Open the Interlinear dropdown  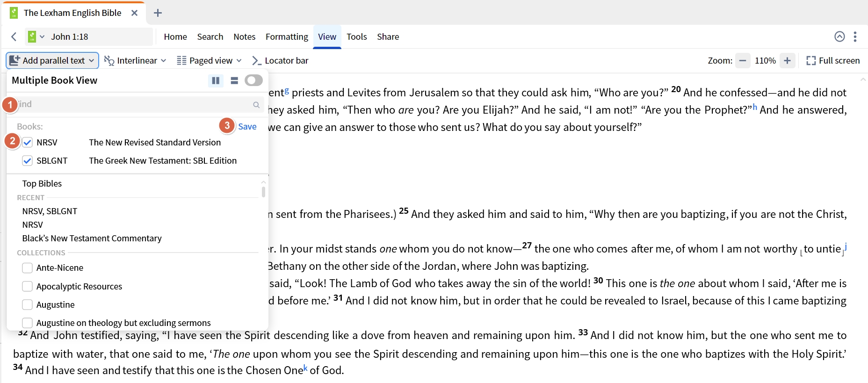click(x=135, y=60)
